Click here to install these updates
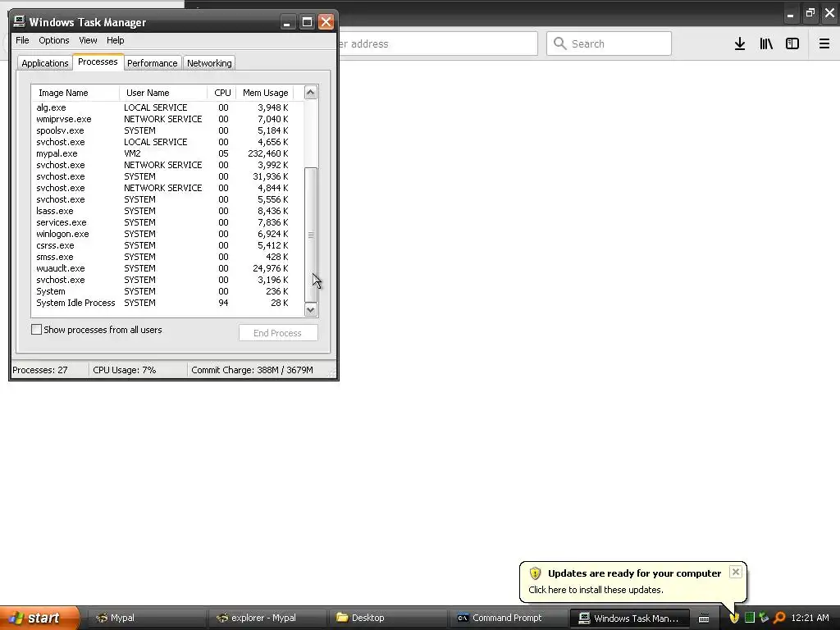 pos(596,590)
